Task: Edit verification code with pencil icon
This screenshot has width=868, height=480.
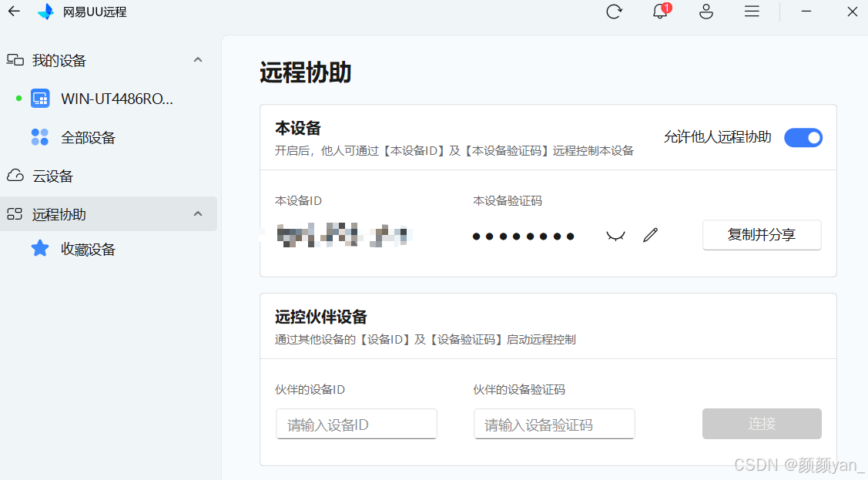Action: (x=651, y=235)
